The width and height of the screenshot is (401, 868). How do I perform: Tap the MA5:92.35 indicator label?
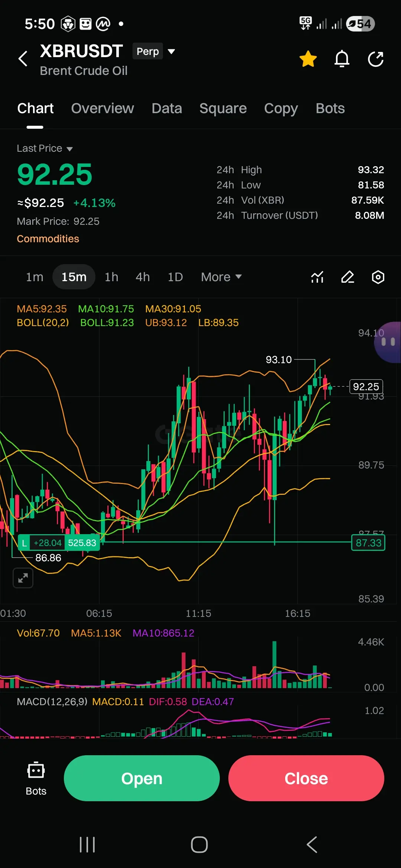coord(42,309)
